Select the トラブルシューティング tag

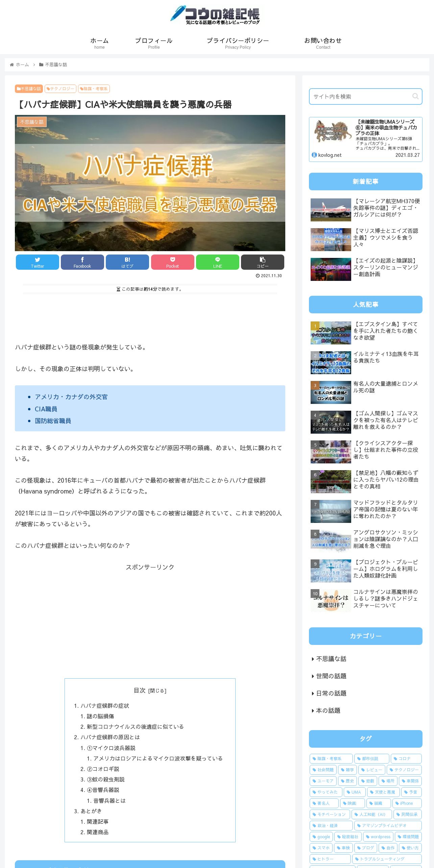pyautogui.click(x=387, y=859)
